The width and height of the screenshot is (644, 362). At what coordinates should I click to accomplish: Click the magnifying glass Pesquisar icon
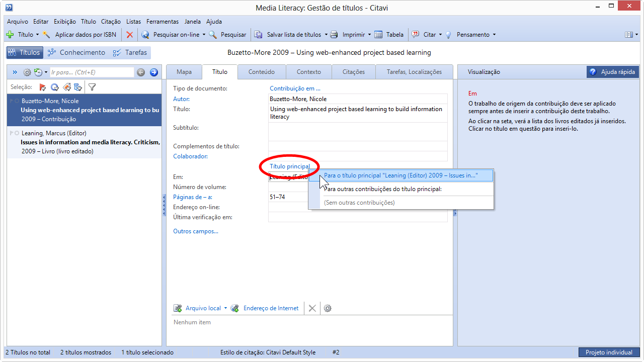pyautogui.click(x=213, y=35)
